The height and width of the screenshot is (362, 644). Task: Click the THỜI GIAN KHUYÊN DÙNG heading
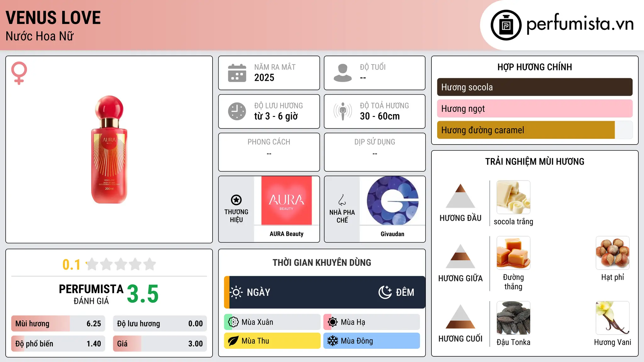(322, 262)
